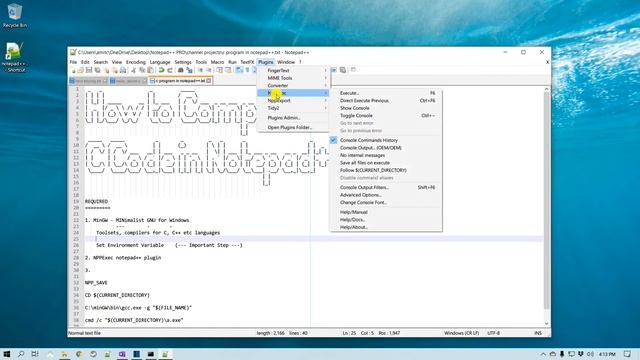Click the INS status bar indicator
Image resolution: width=640 pixels, height=360 pixels.
(x=538, y=333)
